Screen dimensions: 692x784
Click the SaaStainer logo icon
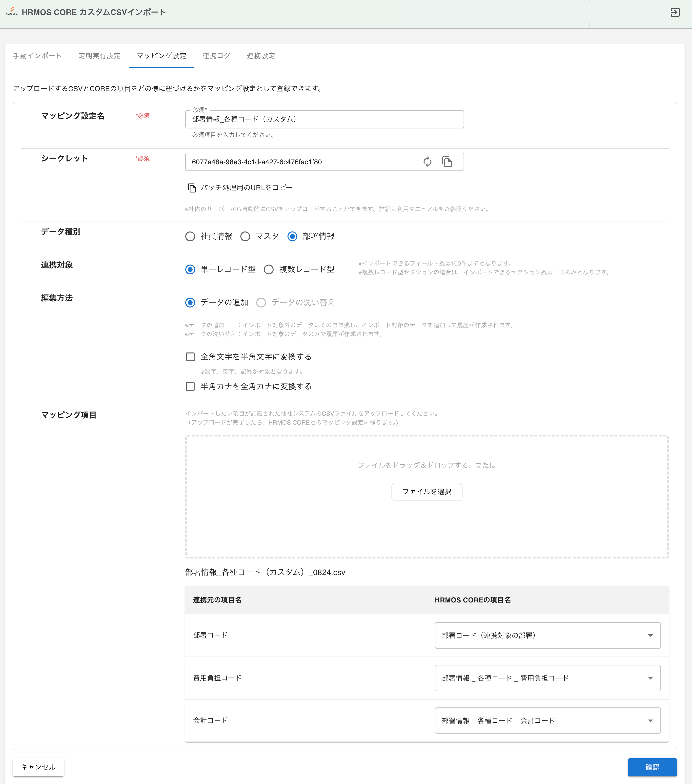(12, 11)
